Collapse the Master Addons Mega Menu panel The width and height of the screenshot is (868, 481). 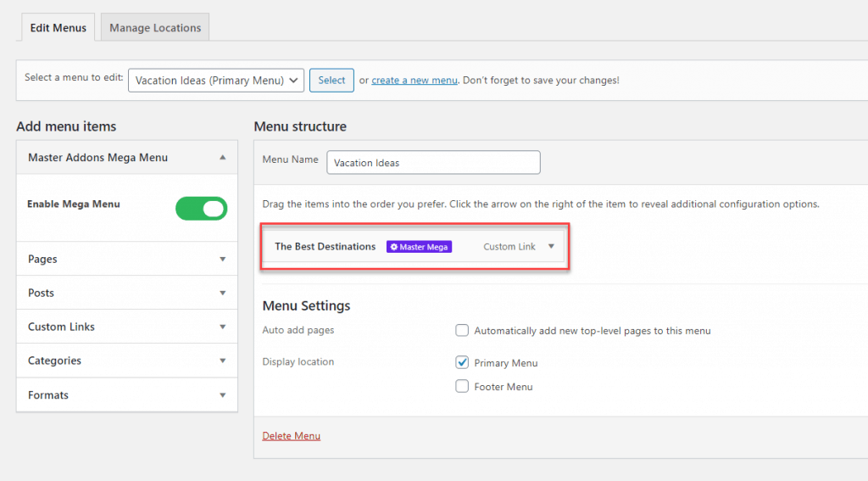point(222,157)
